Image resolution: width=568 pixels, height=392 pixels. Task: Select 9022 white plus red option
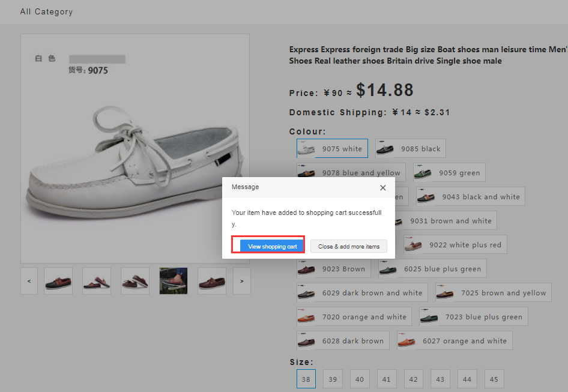tap(455, 244)
